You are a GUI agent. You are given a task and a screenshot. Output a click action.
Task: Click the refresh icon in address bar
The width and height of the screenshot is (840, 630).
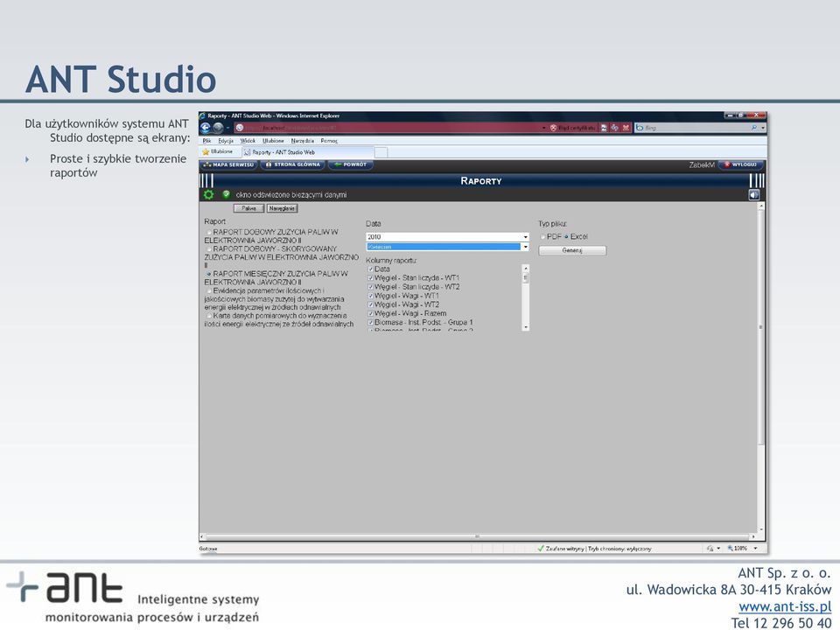click(614, 128)
